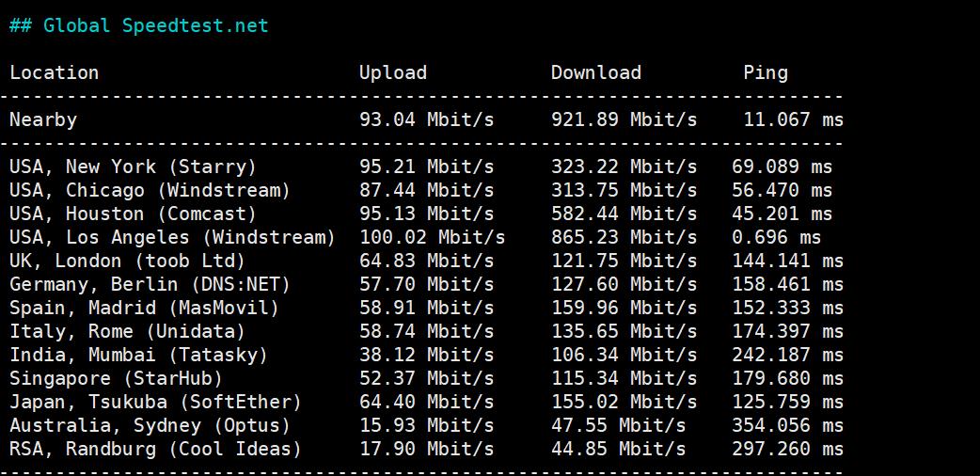Click the Upload column header
This screenshot has width=980, height=476.
tap(392, 72)
